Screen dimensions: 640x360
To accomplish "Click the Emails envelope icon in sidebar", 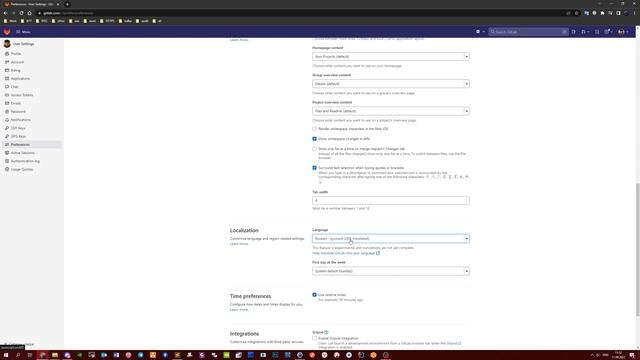I will click(x=7, y=103).
